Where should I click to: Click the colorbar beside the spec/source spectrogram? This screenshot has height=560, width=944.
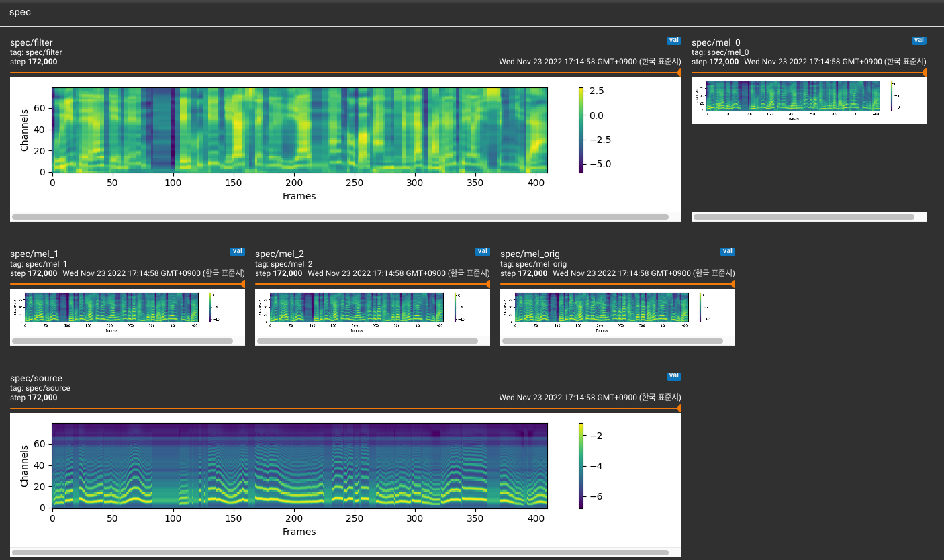click(x=581, y=465)
